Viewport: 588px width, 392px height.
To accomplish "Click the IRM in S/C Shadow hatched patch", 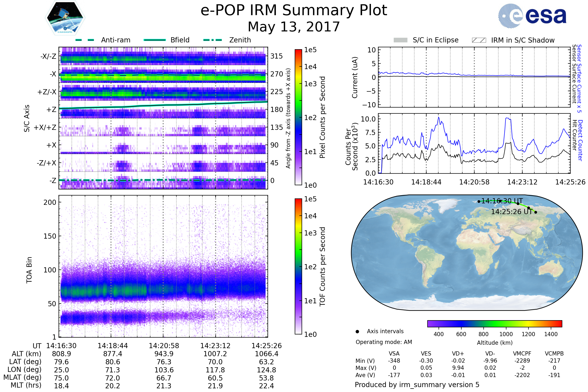I will tap(479, 40).
